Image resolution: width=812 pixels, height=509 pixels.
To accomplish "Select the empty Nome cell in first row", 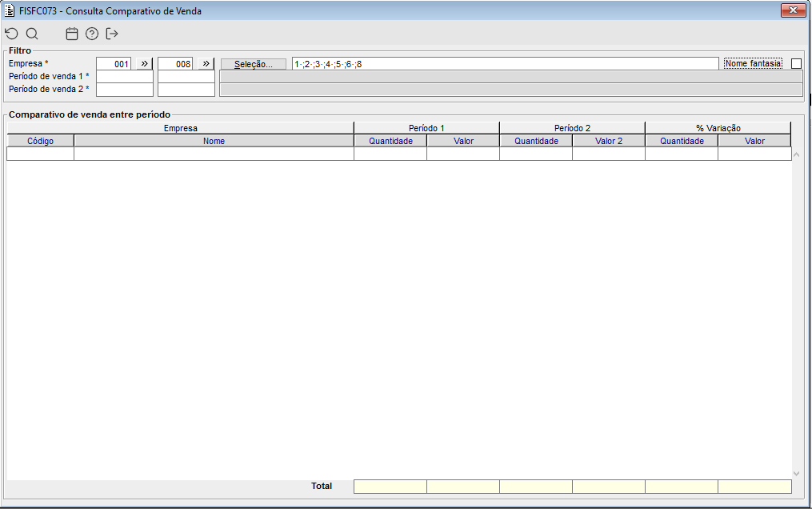I will tap(214, 154).
